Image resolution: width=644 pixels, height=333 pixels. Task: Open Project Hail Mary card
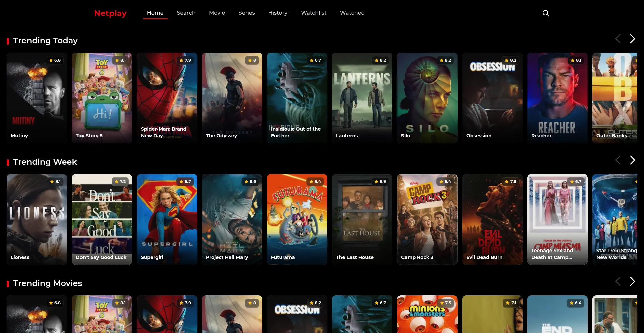(232, 219)
